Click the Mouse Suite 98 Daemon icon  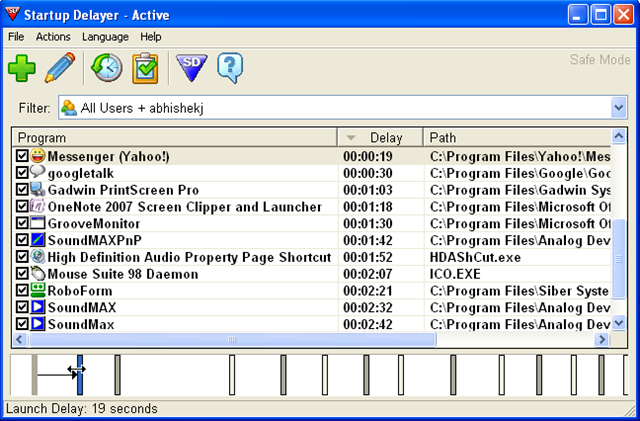(x=38, y=274)
